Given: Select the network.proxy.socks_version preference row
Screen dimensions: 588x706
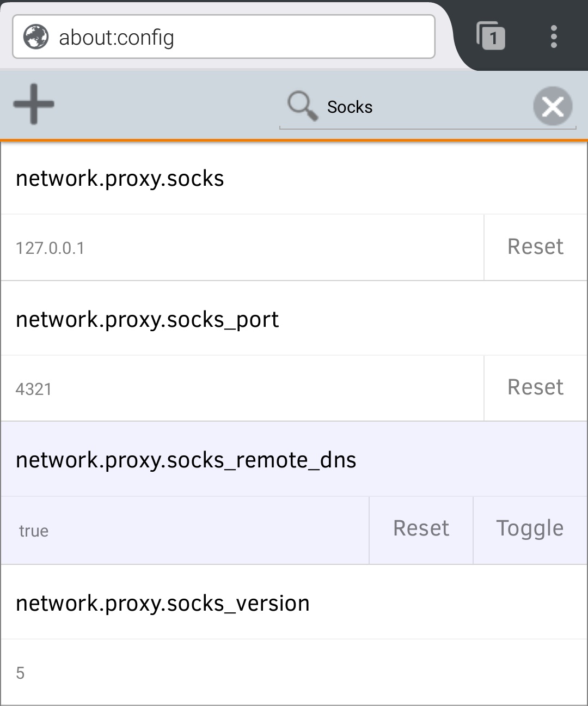Looking at the screenshot, I should pos(294,603).
